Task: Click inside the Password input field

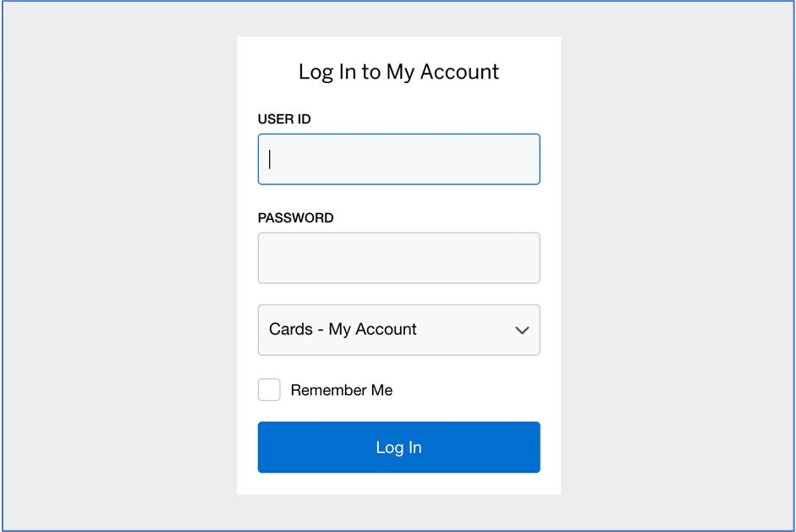Action: coord(398,258)
